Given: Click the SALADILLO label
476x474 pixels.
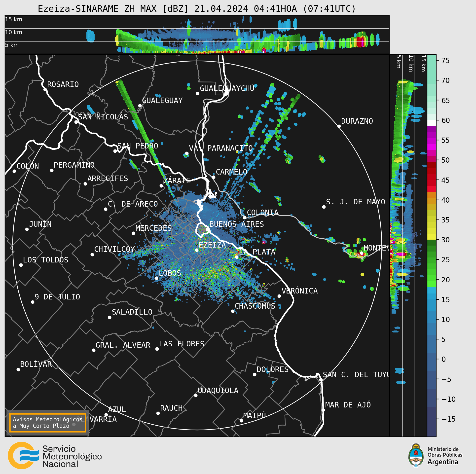Looking at the screenshot, I should pos(132,312).
